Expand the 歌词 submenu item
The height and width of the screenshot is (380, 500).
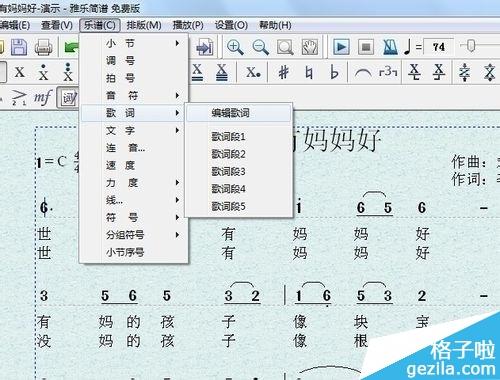133,113
